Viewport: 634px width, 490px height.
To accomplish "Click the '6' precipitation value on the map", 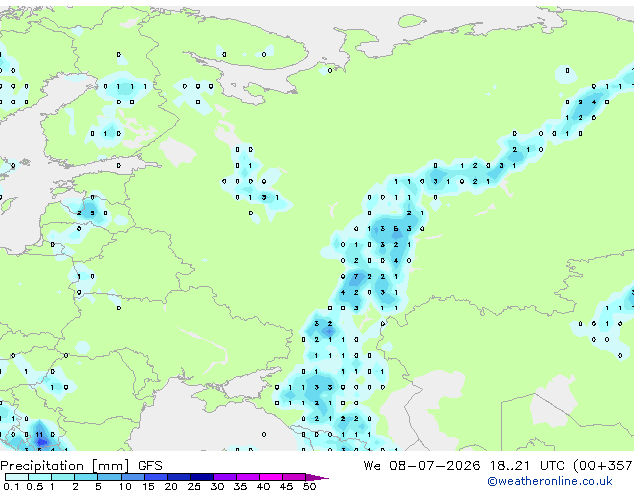I will coord(396,229).
